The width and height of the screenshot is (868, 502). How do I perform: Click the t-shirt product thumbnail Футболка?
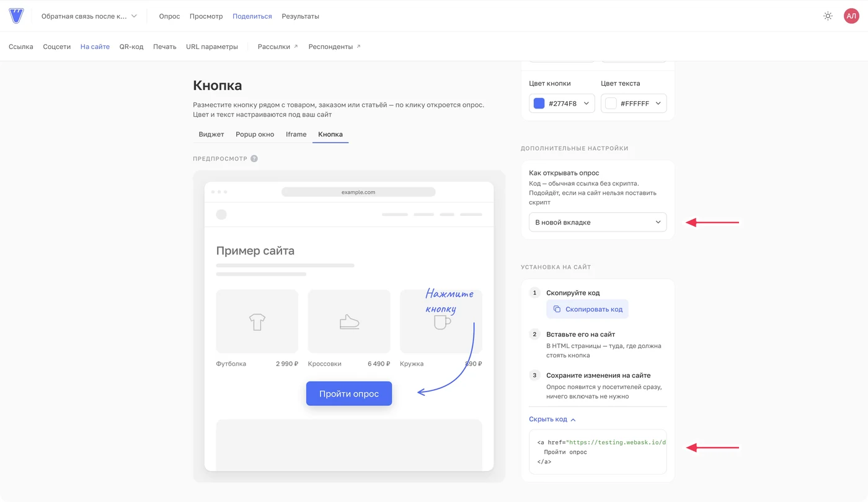click(x=257, y=321)
